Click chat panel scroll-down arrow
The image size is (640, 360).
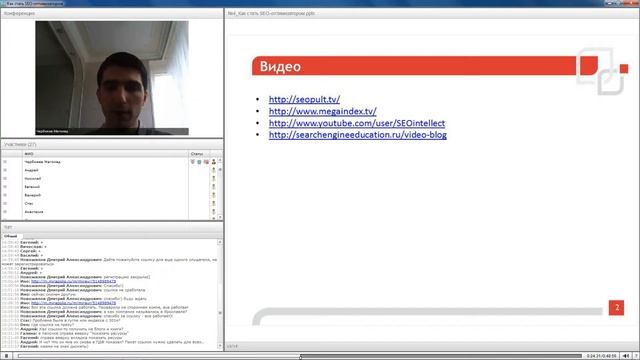[220, 346]
